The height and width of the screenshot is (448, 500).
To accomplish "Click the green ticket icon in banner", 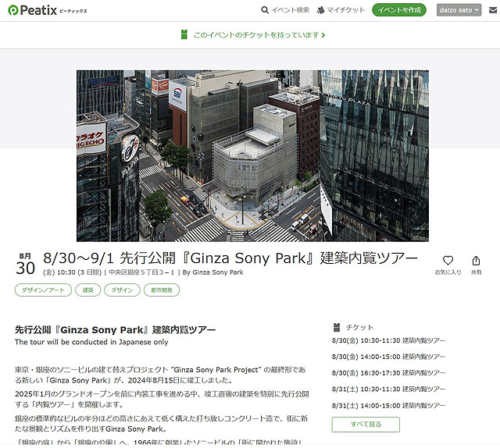I will 184,34.
